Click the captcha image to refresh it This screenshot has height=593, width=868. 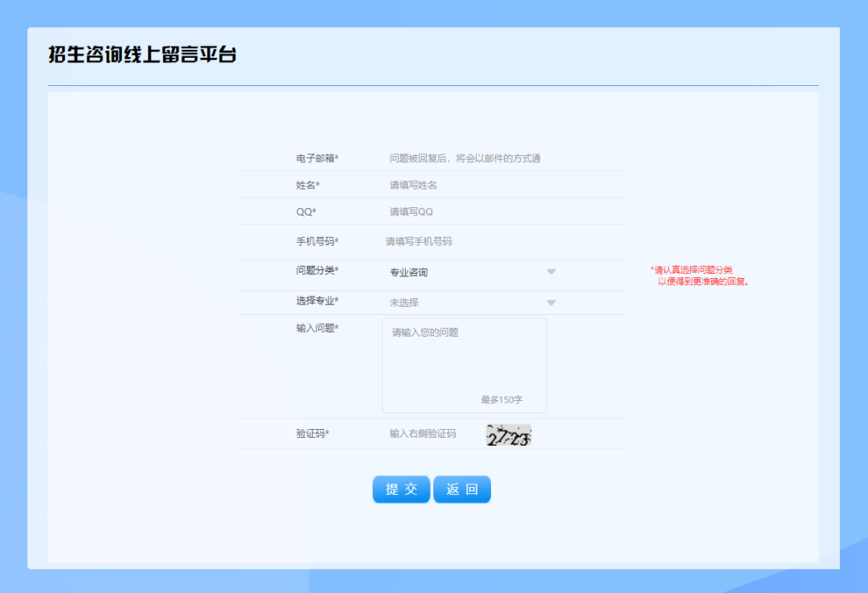click(x=508, y=435)
